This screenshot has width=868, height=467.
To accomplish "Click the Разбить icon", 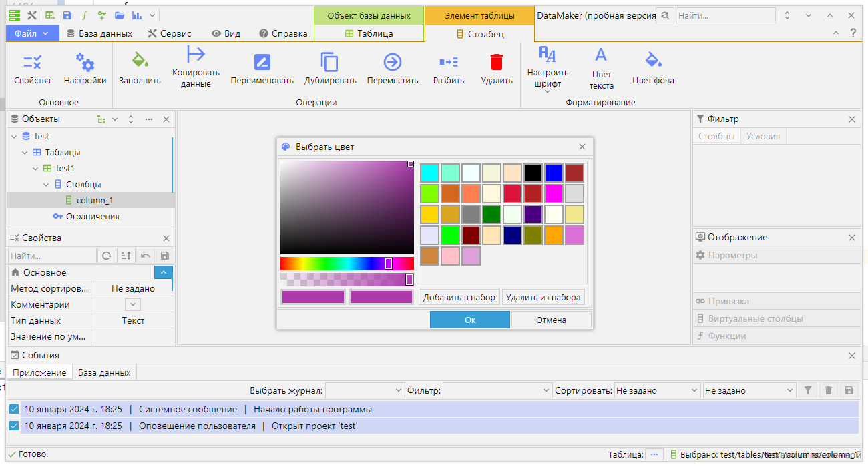I will 448,62.
